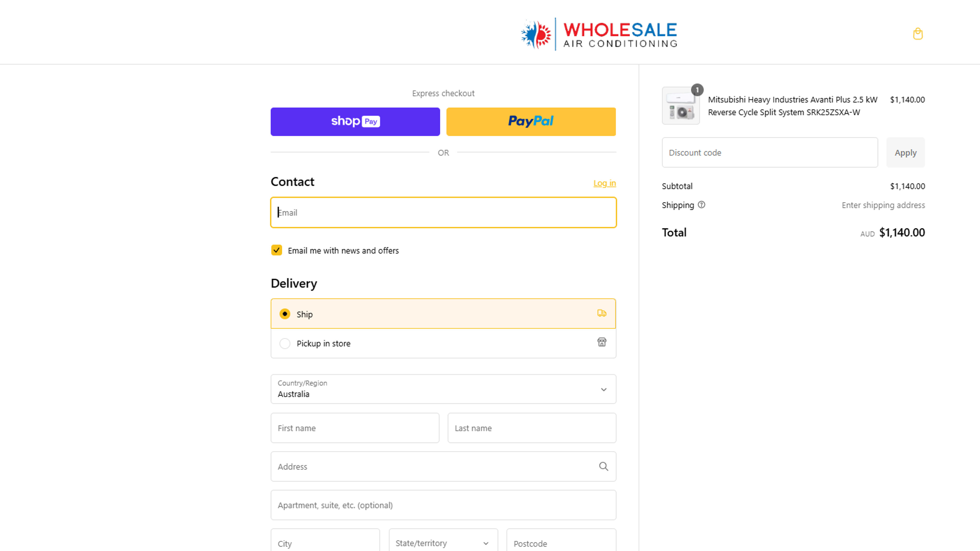Click the Delivery section heading
980x551 pixels.
click(294, 283)
